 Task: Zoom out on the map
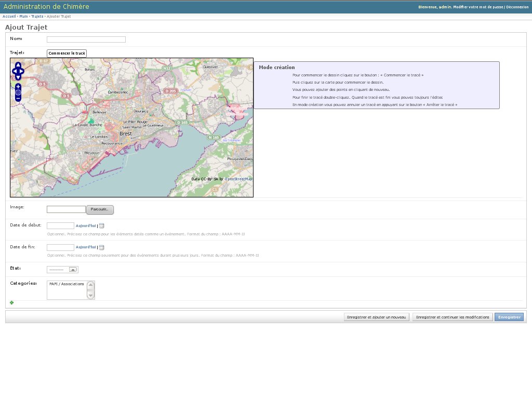pyautogui.click(x=18, y=98)
